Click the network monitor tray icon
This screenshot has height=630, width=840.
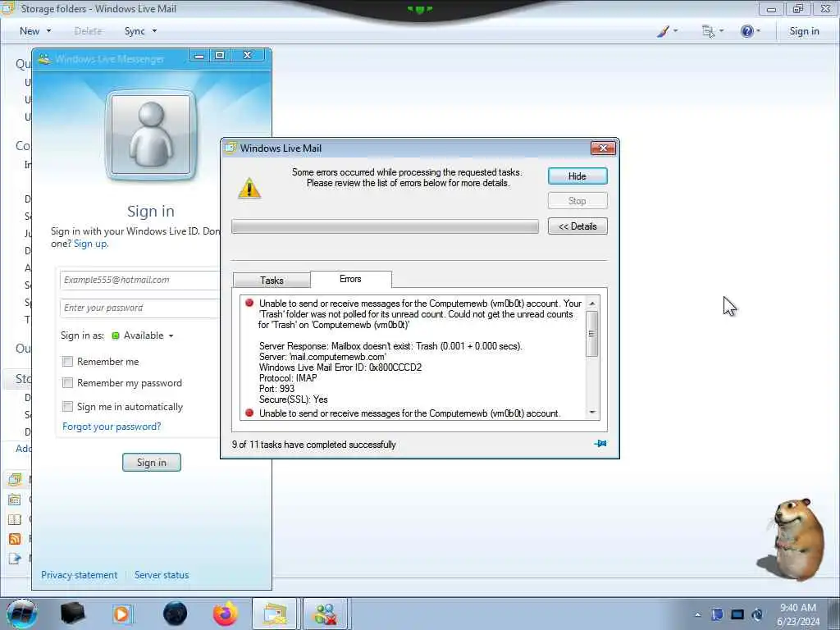click(737, 614)
